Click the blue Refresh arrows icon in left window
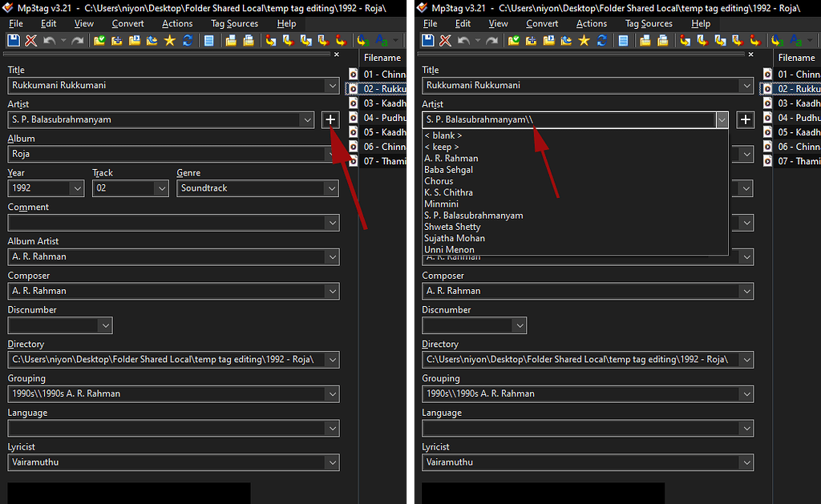Image resolution: width=821 pixels, height=504 pixels. tap(188, 40)
